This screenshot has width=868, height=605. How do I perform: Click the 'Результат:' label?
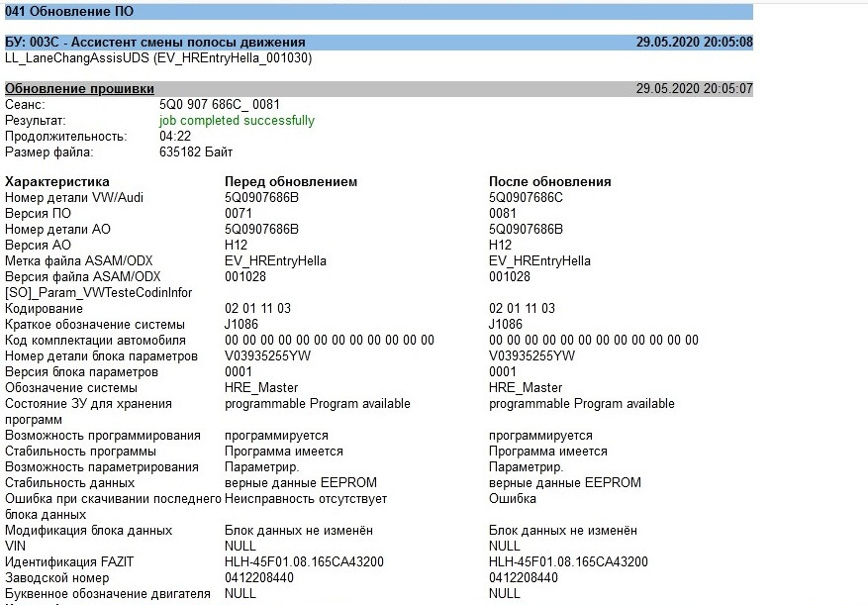(35, 121)
